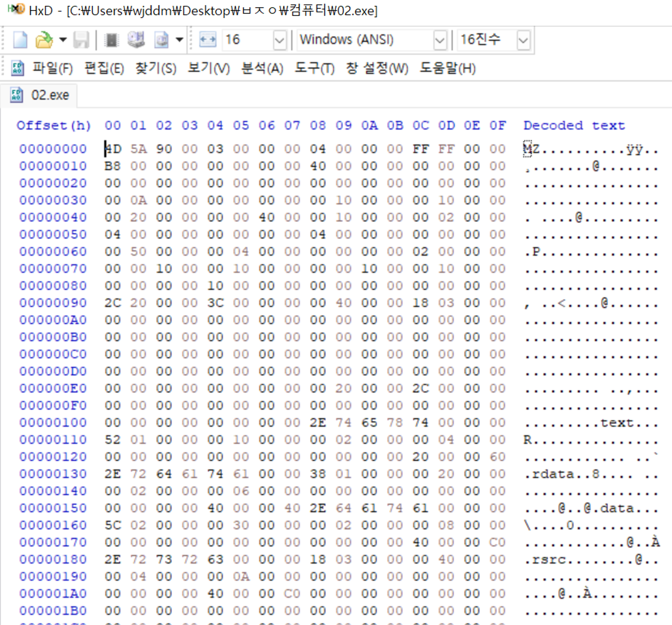The width and height of the screenshot is (672, 625).
Task: Expand the recent files arrow beside Open
Action: (x=63, y=40)
